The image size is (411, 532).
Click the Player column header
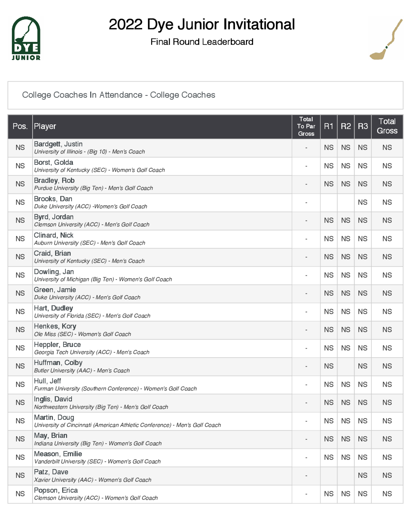click(45, 126)
